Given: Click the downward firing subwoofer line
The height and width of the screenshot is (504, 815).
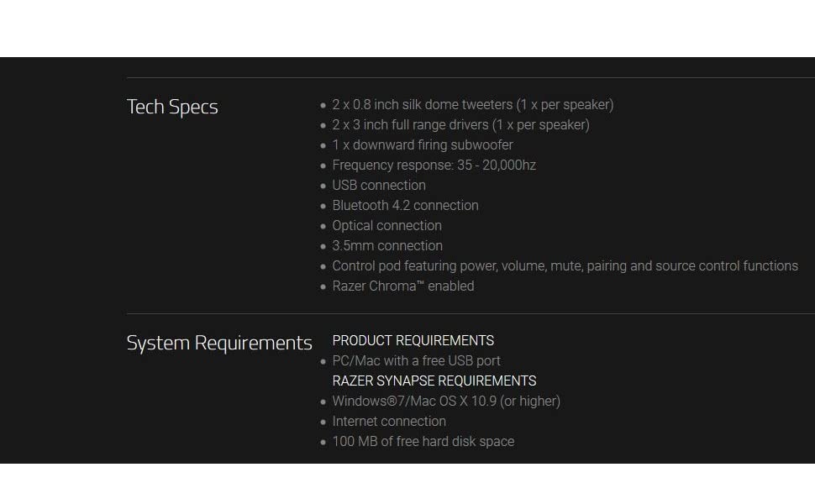Looking at the screenshot, I should coord(423,145).
